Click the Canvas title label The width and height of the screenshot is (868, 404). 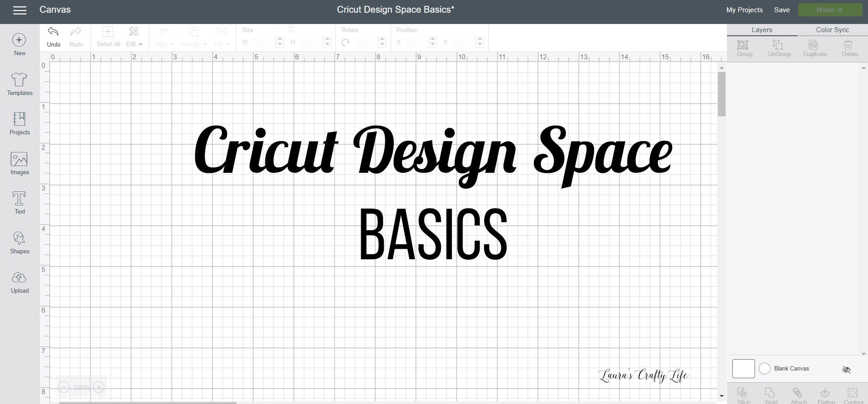(55, 10)
